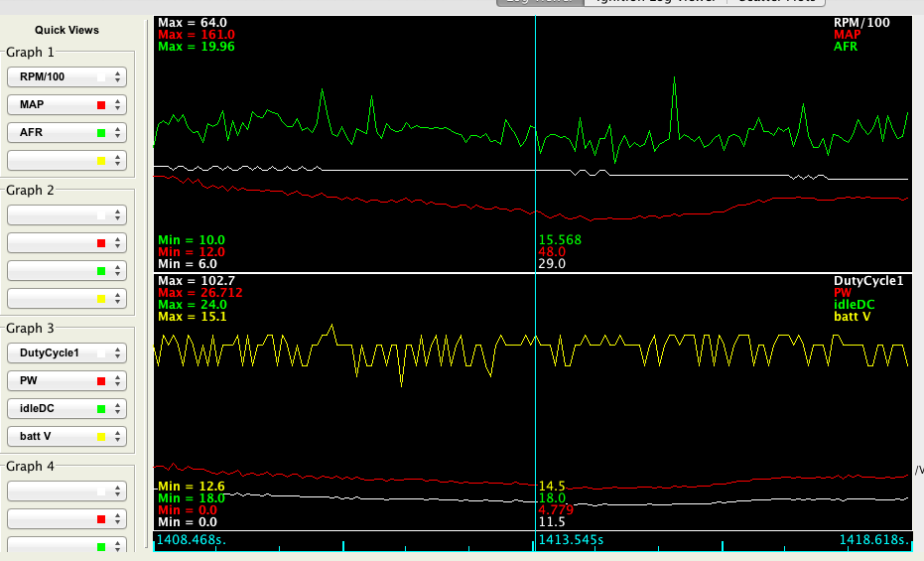This screenshot has height=561, width=924.
Task: Click the Quick Views panel heading
Action: pos(66,30)
